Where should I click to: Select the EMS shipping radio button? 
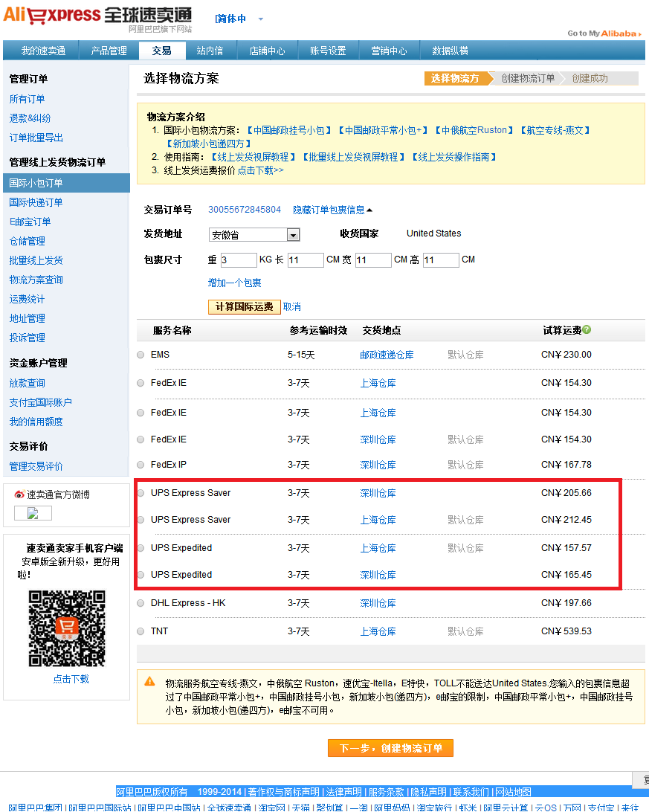[141, 355]
